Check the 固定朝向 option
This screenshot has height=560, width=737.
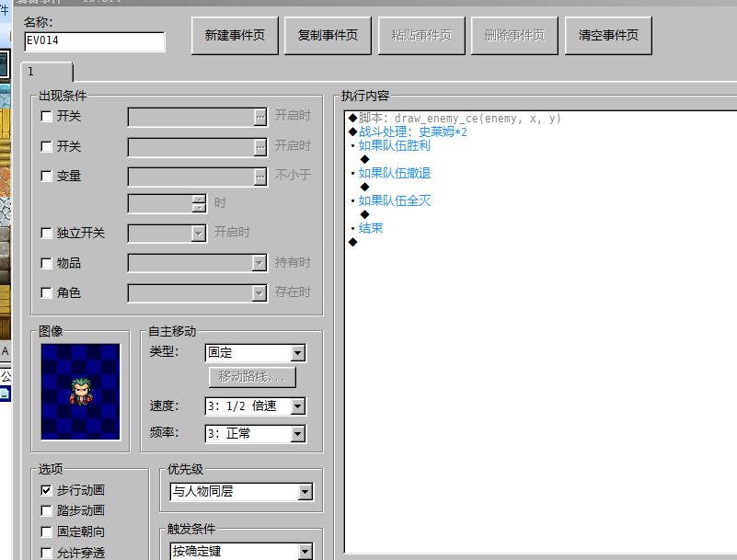(x=46, y=531)
